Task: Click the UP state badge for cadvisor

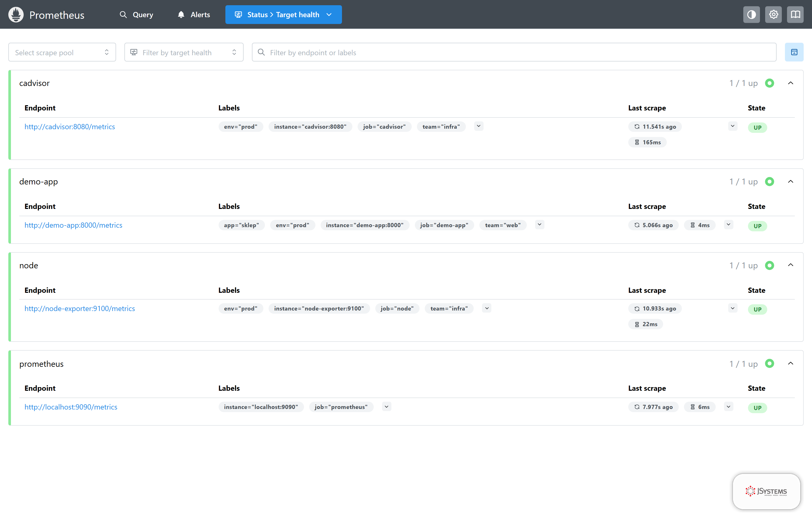Action: click(757, 128)
